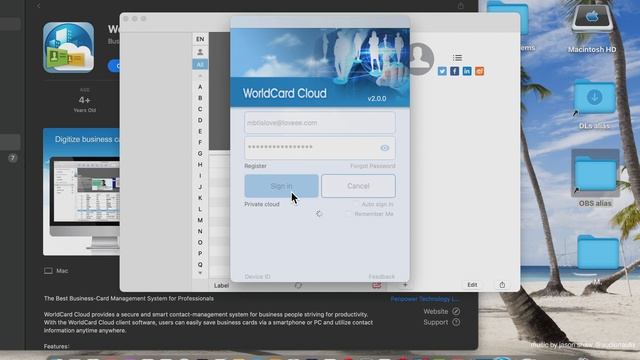Click the WorldCard Cloud app icon in App Store
The image size is (640, 360).
coord(69,47)
